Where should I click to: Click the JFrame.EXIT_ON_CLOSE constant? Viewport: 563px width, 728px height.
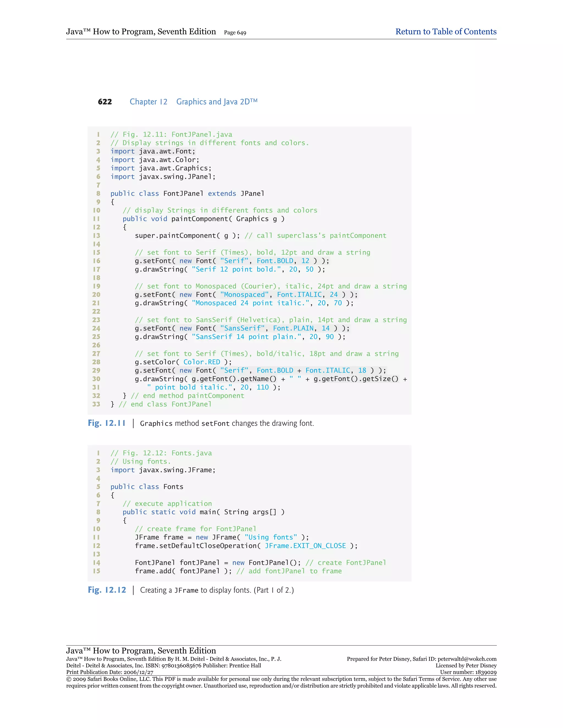[x=305, y=546]
